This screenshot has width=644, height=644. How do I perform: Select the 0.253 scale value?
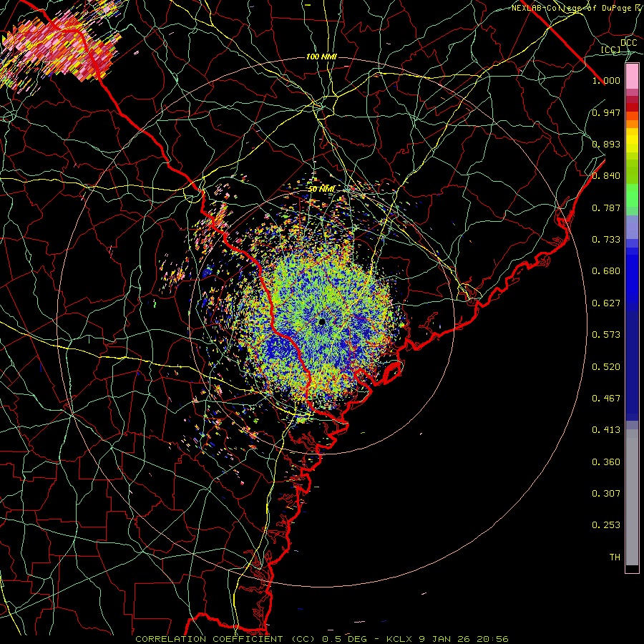606,525
